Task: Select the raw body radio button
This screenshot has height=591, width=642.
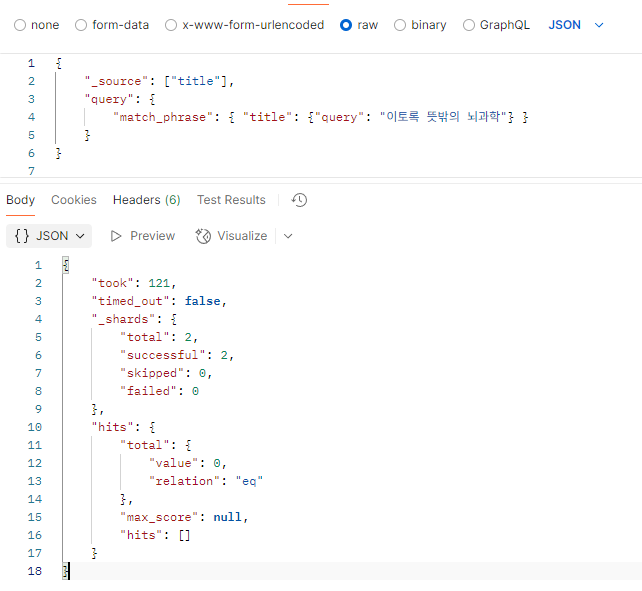Action: point(346,25)
